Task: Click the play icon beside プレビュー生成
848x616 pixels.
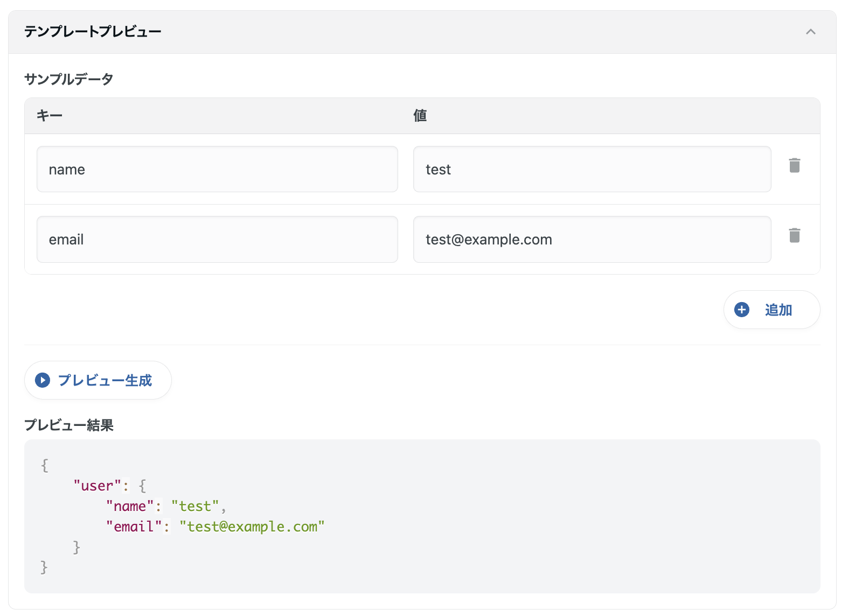Action: click(x=43, y=380)
